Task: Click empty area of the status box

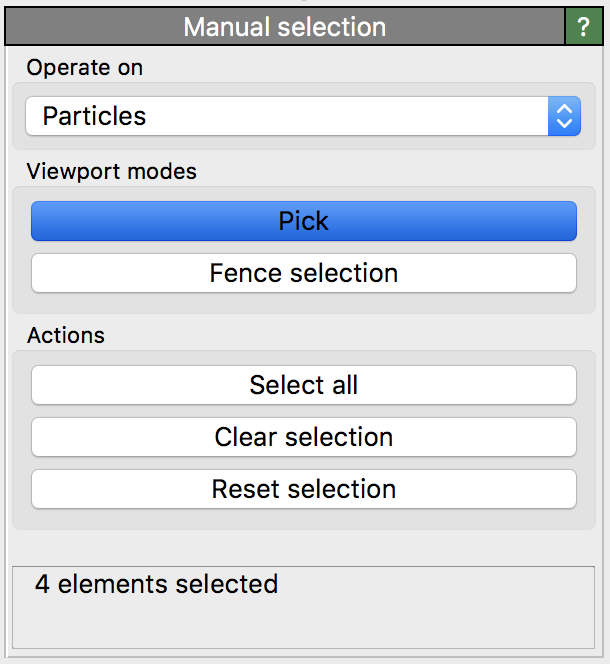Action: [400, 620]
